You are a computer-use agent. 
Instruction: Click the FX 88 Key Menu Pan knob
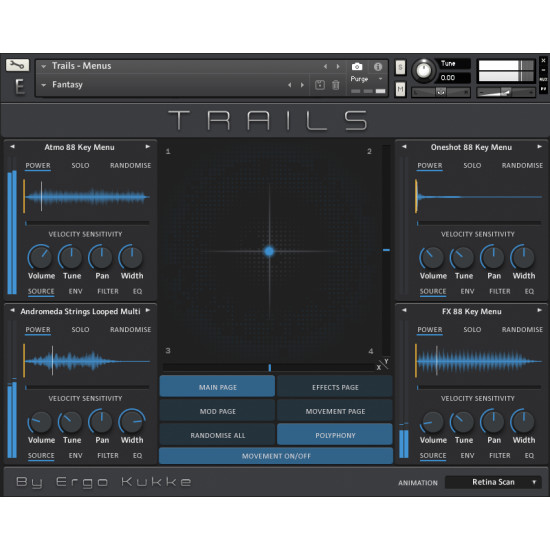coord(492,421)
